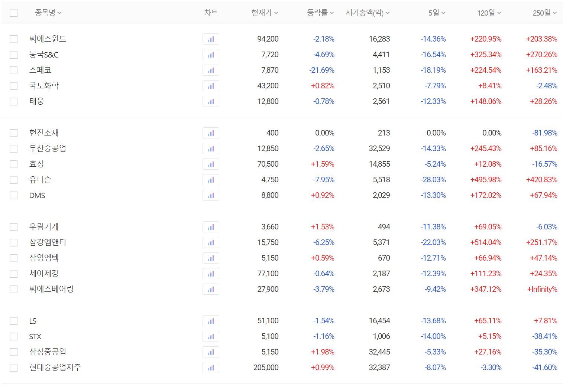Check the box for 삼성중공업

coord(13,352)
